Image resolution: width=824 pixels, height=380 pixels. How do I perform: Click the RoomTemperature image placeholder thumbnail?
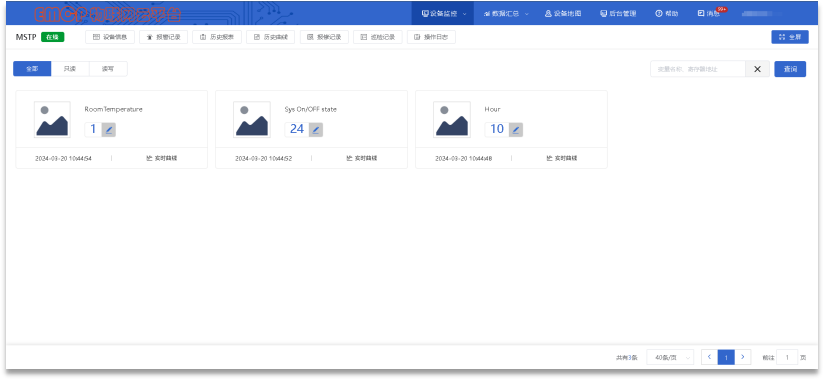(52, 119)
